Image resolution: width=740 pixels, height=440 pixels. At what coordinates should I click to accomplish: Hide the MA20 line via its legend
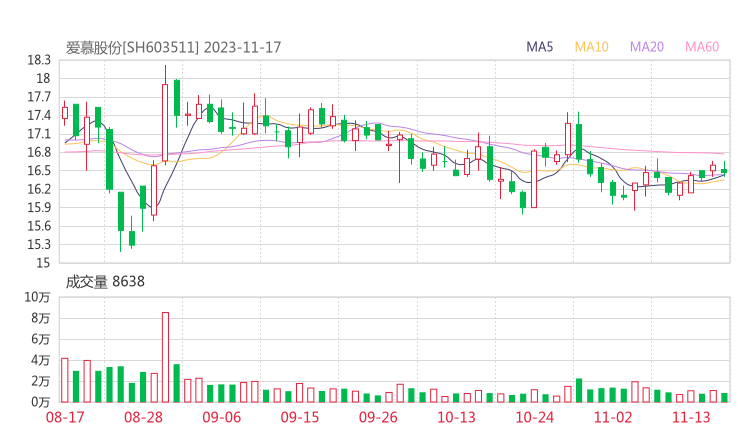click(647, 47)
